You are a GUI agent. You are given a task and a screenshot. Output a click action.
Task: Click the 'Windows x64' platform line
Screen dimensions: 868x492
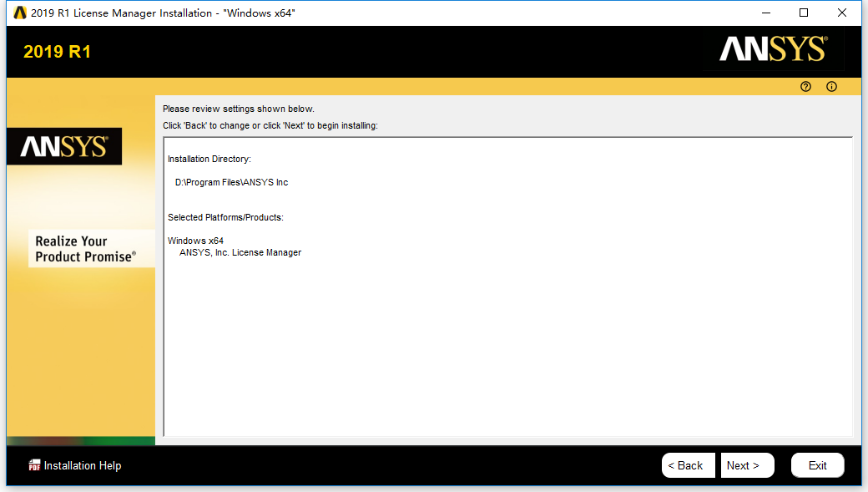(195, 241)
